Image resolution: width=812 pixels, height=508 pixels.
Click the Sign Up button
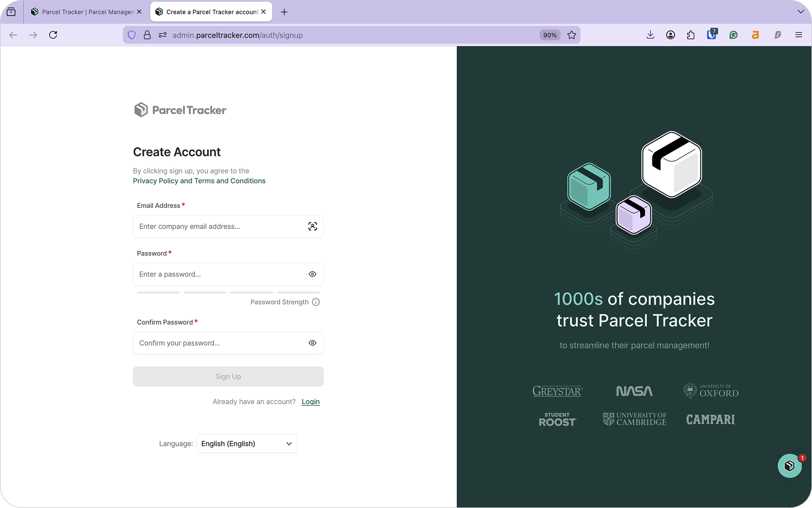click(x=228, y=376)
